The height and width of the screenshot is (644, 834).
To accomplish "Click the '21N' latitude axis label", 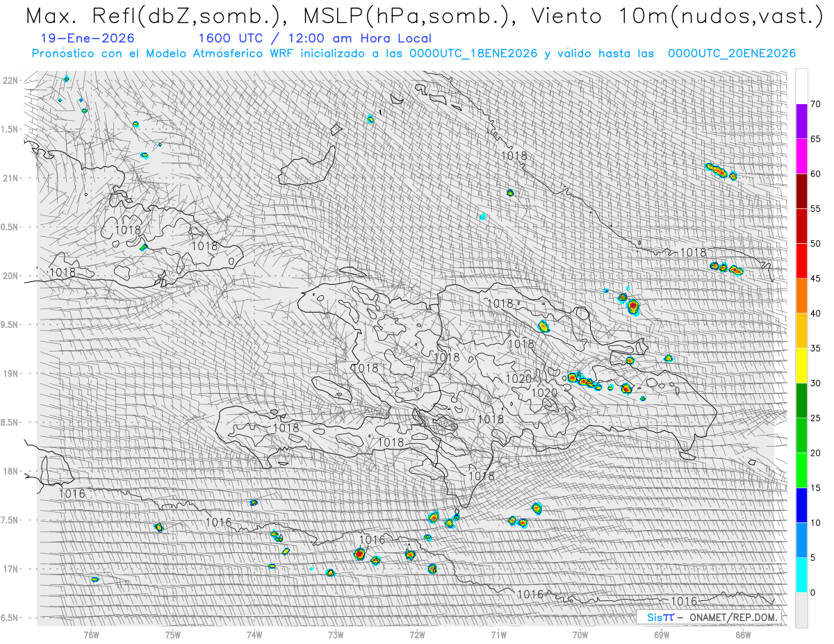I will pyautogui.click(x=10, y=179).
